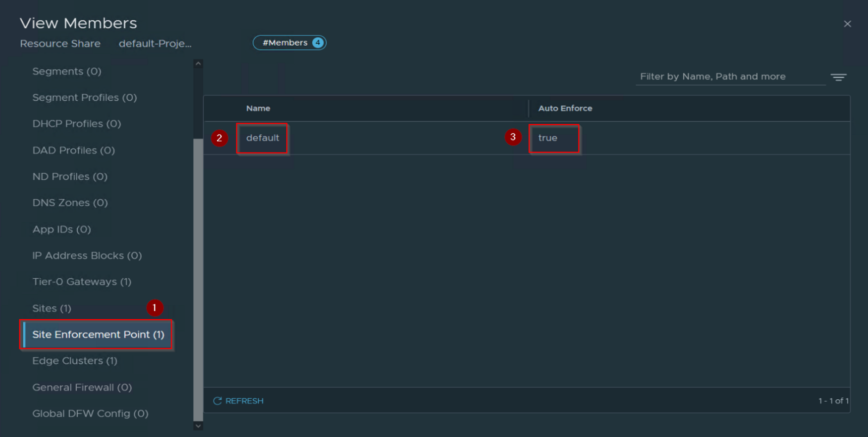Screen dimensions: 868x437
Task: Sort by the Auto Enforce column header
Action: coord(565,108)
